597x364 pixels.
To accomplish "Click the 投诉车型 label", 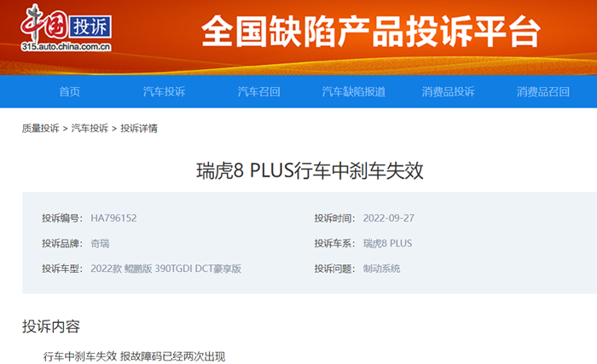I will 62,269.
